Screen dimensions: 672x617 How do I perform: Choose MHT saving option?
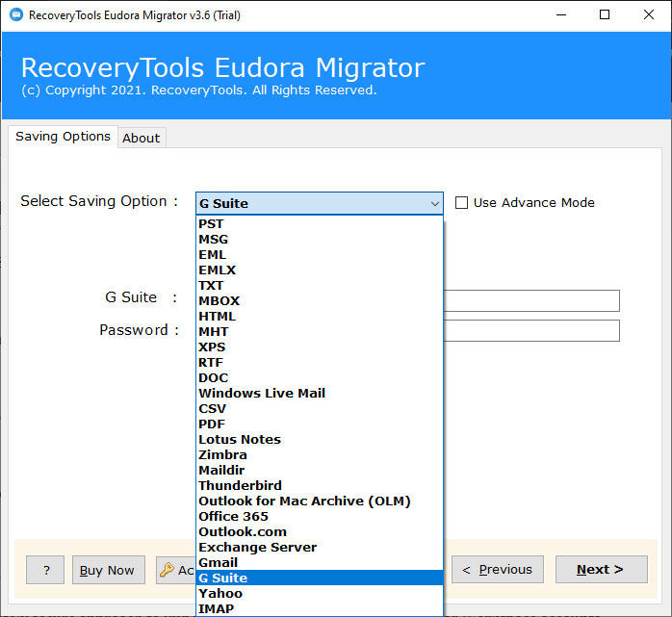coord(320,332)
